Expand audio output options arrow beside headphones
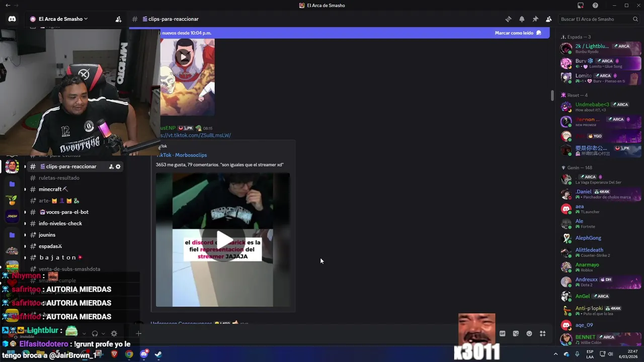 click(103, 333)
